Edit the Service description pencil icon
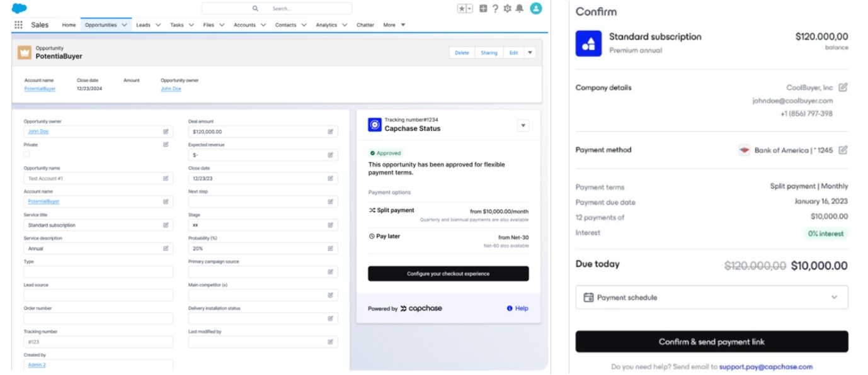The height and width of the screenshot is (375, 868). point(166,248)
